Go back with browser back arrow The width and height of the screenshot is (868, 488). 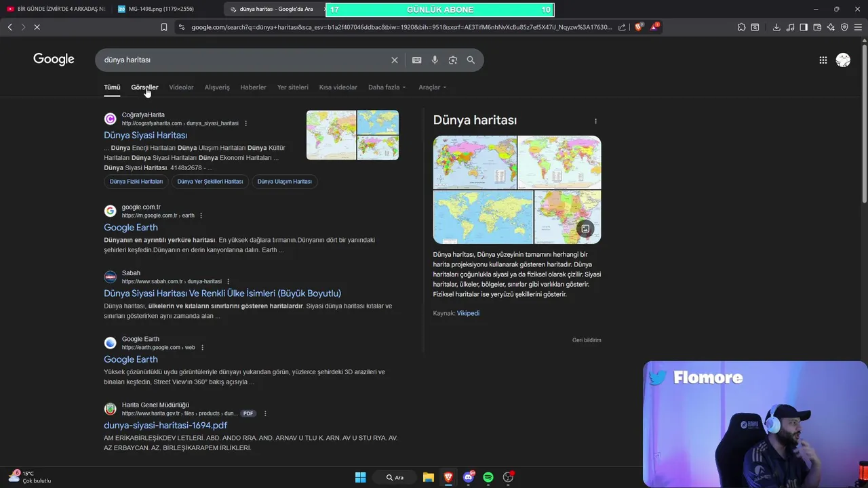pyautogui.click(x=9, y=27)
